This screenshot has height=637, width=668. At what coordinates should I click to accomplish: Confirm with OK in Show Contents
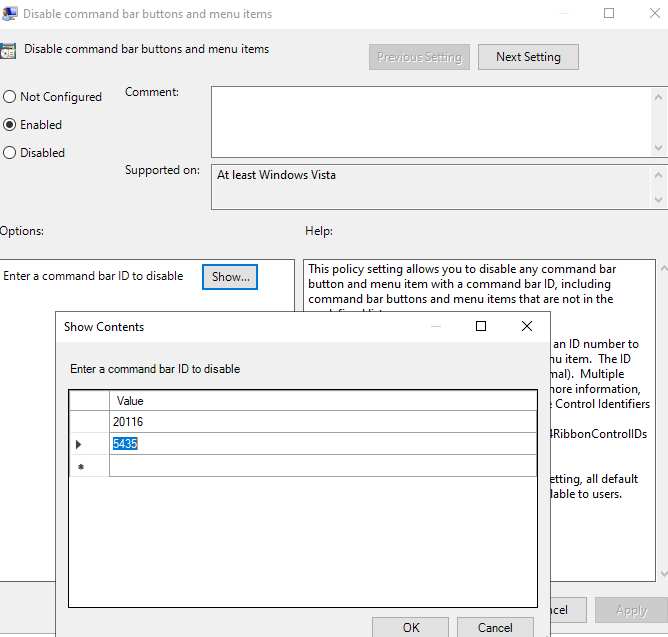coord(411,627)
